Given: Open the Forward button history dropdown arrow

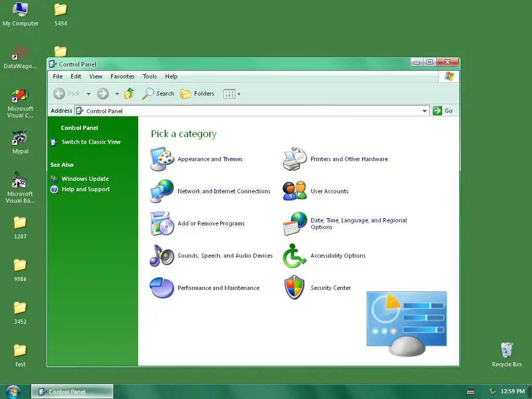Looking at the screenshot, I should [x=117, y=94].
